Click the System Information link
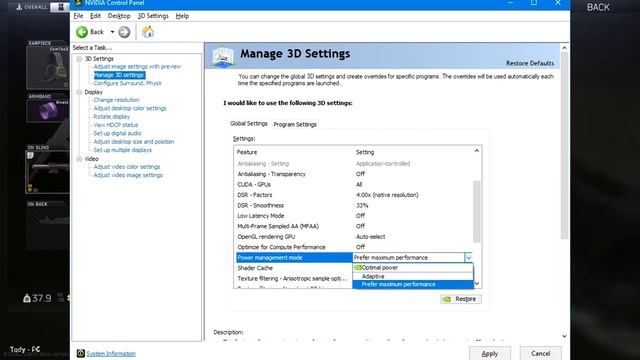The width and height of the screenshot is (640, 360). [111, 353]
